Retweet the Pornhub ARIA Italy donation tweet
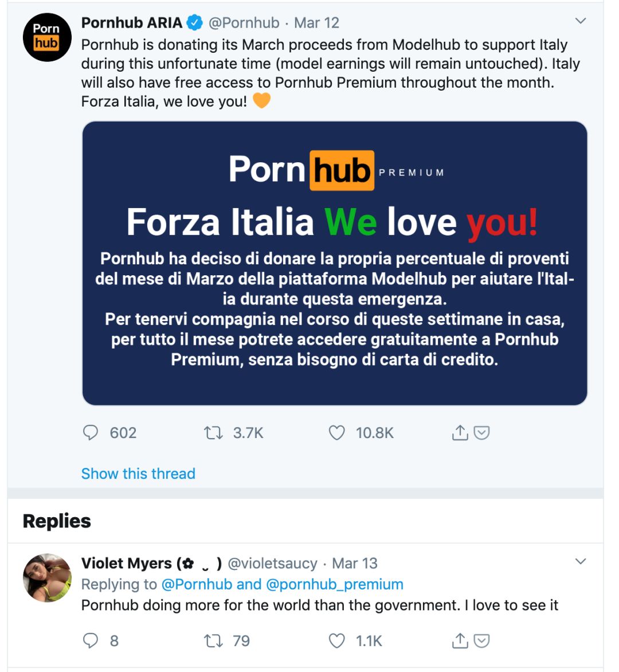This screenshot has height=672, width=619. (x=213, y=432)
